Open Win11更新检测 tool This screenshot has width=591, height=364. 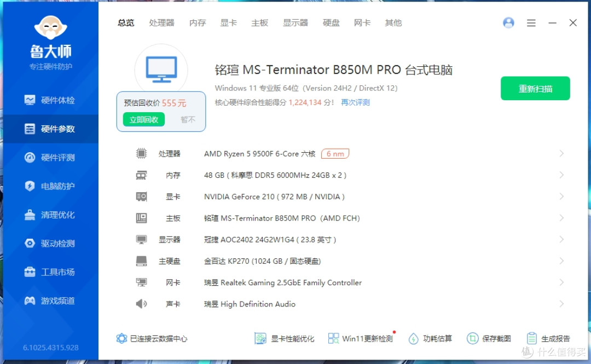(x=361, y=338)
